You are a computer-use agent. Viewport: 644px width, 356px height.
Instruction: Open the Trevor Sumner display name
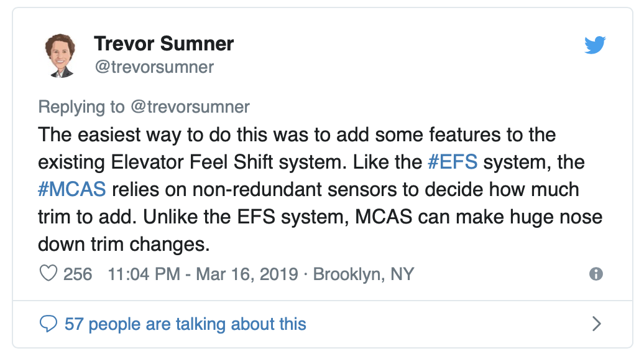point(163,44)
